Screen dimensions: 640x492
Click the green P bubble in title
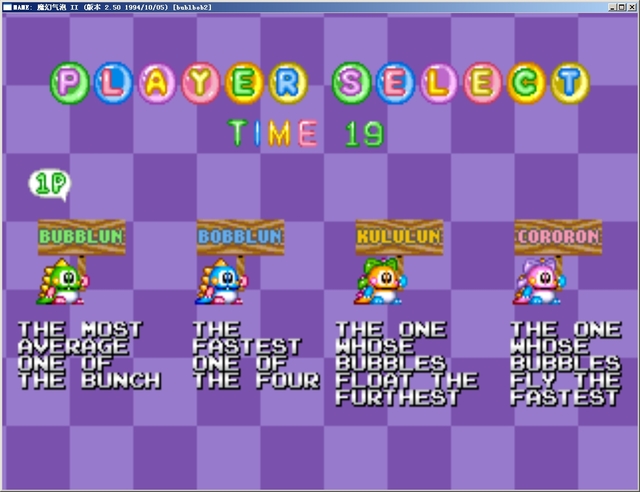tap(69, 83)
